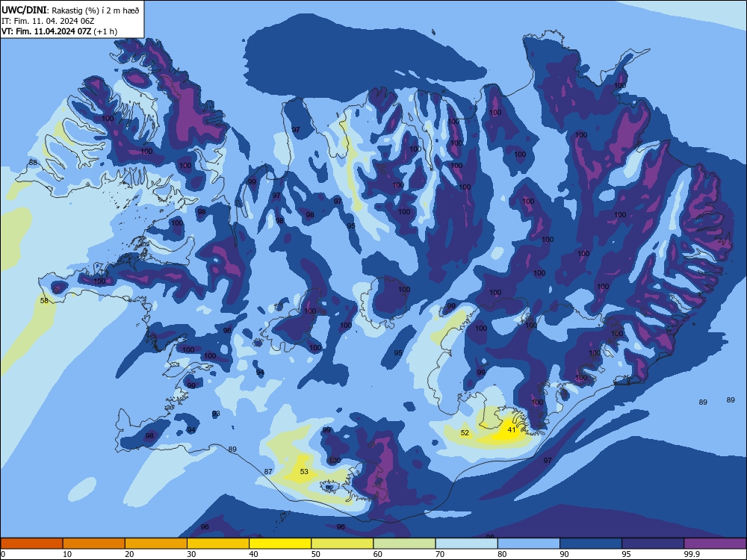The width and height of the screenshot is (747, 560).
Task: Click the "60" legend tick label
Action: 378,554
